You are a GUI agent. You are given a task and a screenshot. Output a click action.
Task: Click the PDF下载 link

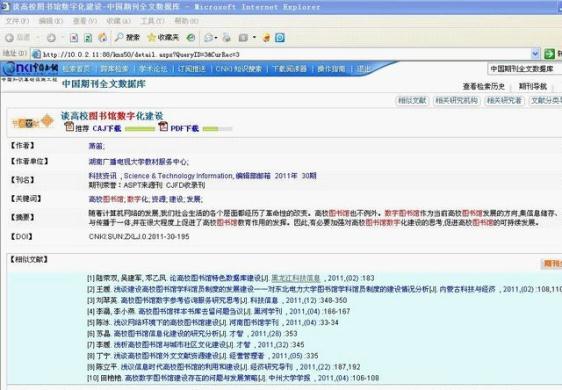click(x=184, y=128)
